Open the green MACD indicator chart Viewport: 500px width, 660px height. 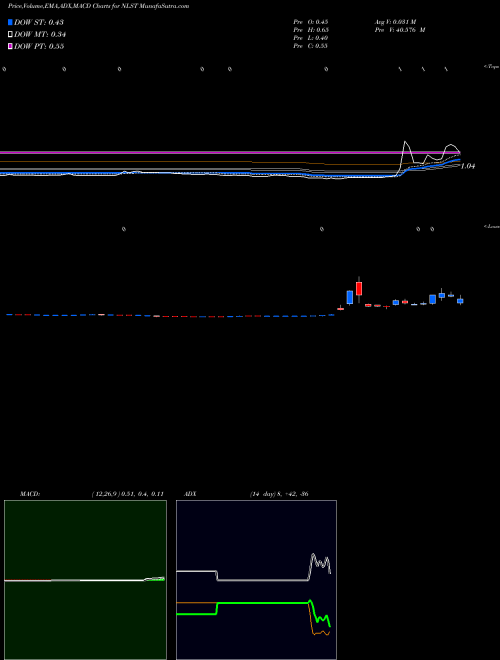pyautogui.click(x=85, y=580)
